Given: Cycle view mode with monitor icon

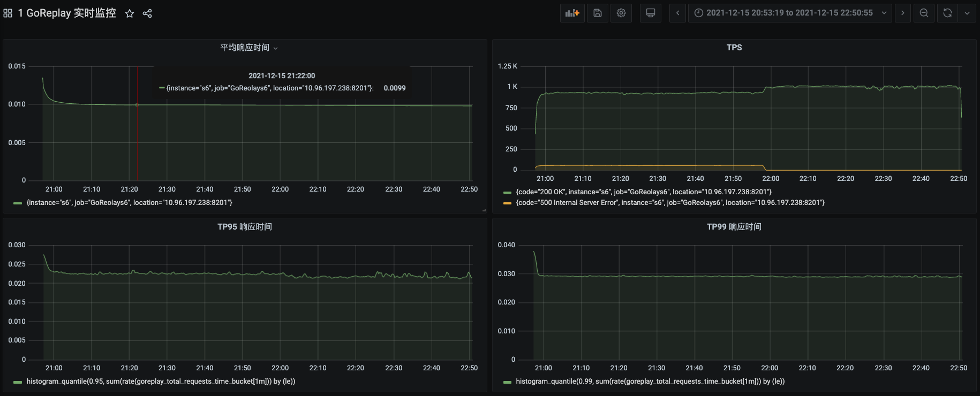Looking at the screenshot, I should coord(651,13).
